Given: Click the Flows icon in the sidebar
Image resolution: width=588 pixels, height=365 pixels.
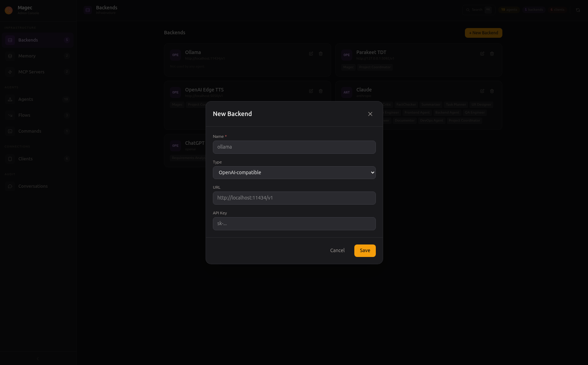Looking at the screenshot, I should coord(10,115).
